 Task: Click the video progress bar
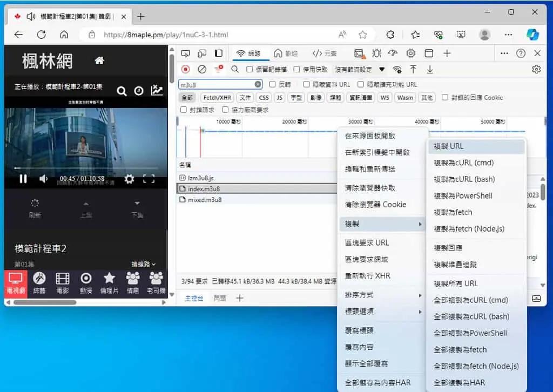(x=86, y=168)
